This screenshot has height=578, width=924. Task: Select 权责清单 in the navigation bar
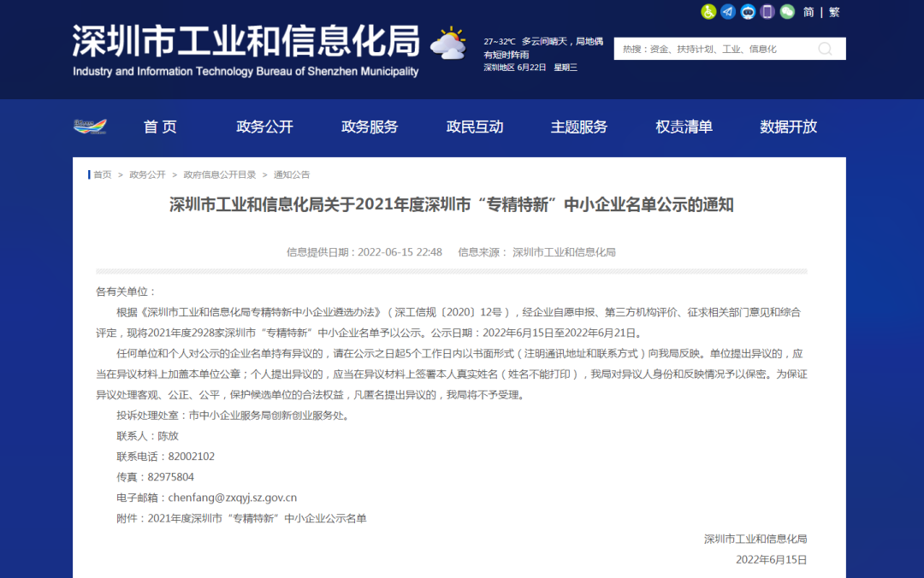(x=683, y=126)
